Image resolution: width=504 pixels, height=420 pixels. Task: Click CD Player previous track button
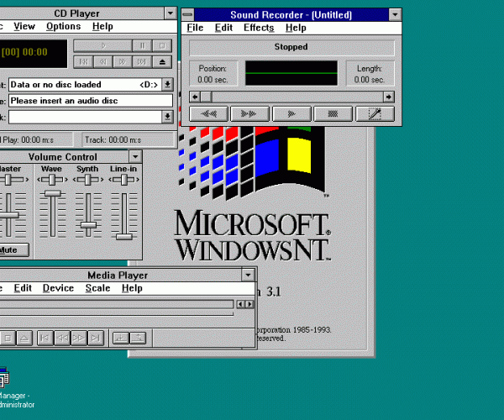coord(83,61)
